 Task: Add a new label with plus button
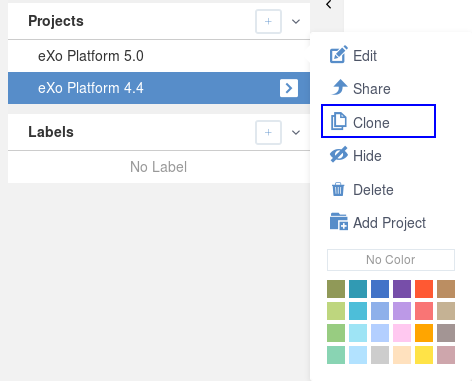click(x=268, y=132)
